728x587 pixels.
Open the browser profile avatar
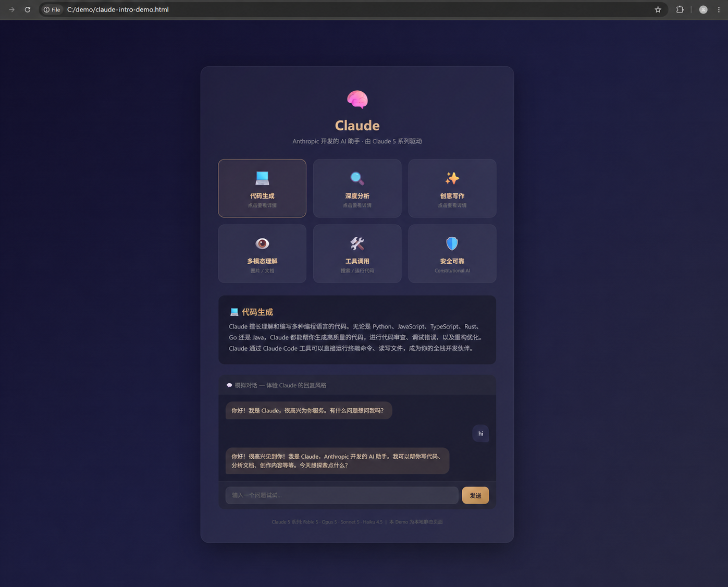(x=703, y=9)
